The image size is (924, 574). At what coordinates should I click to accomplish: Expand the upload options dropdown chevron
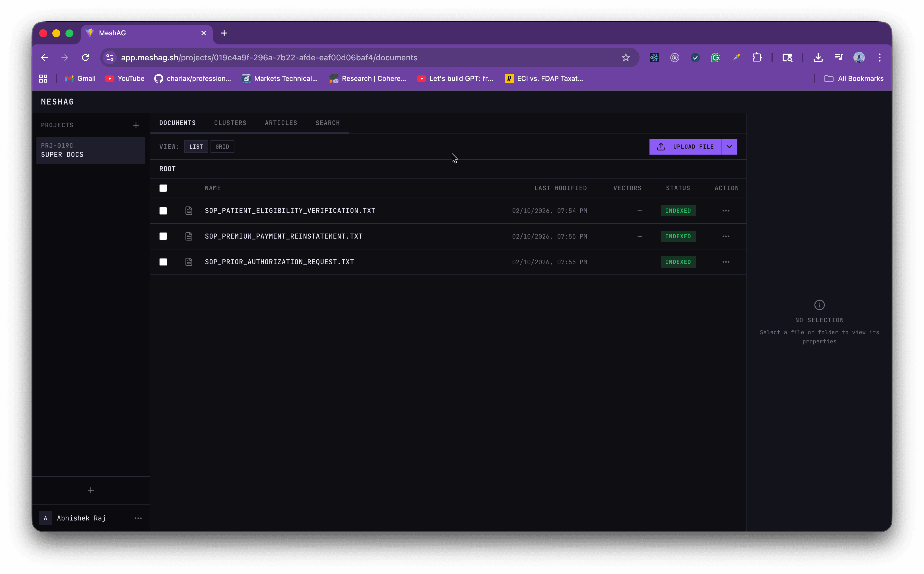729,147
